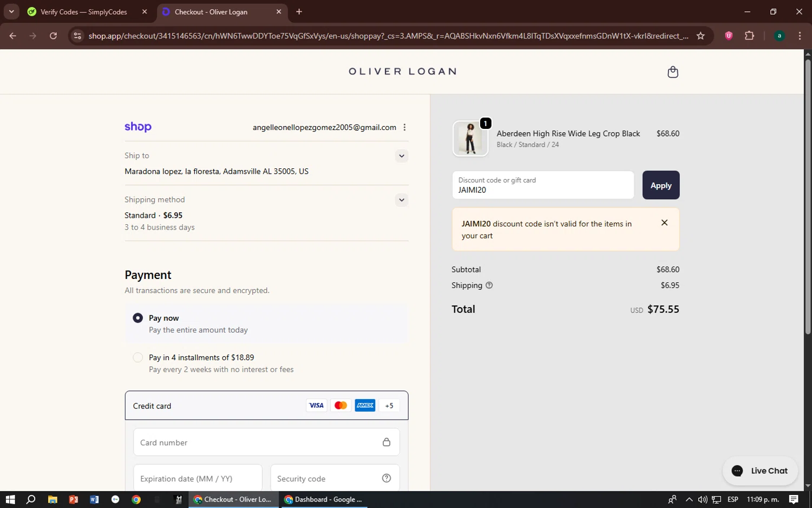Open Windows taskbar search
The height and width of the screenshot is (508, 812).
[x=31, y=499]
